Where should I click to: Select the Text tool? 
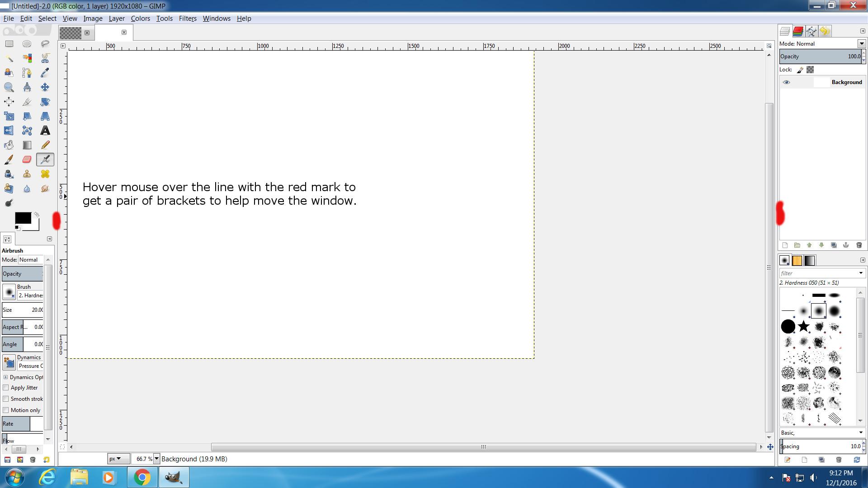pyautogui.click(x=45, y=131)
